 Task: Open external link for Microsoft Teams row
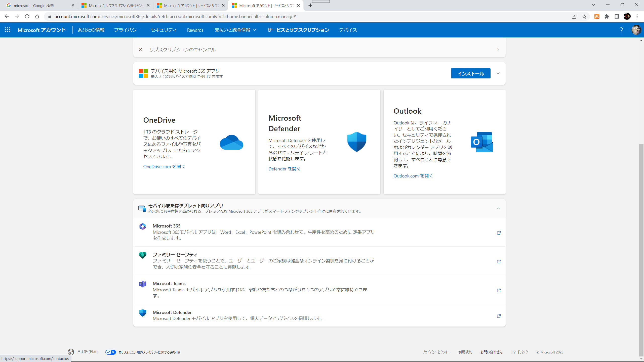tap(499, 290)
